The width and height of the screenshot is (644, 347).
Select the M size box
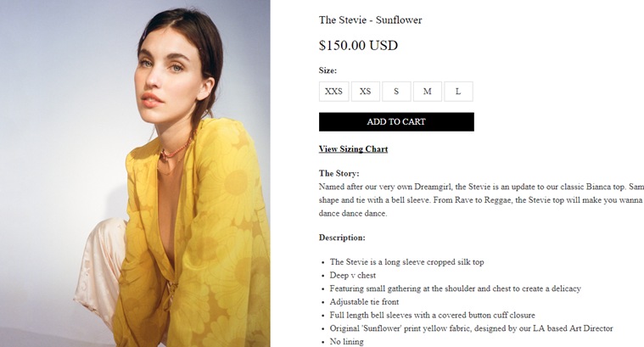pos(428,92)
